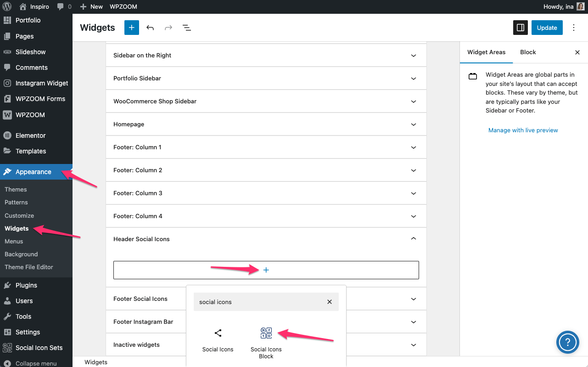Viewport: 588px width, 367px height.
Task: Click the Social Icon Sets icon
Action: pos(7,348)
